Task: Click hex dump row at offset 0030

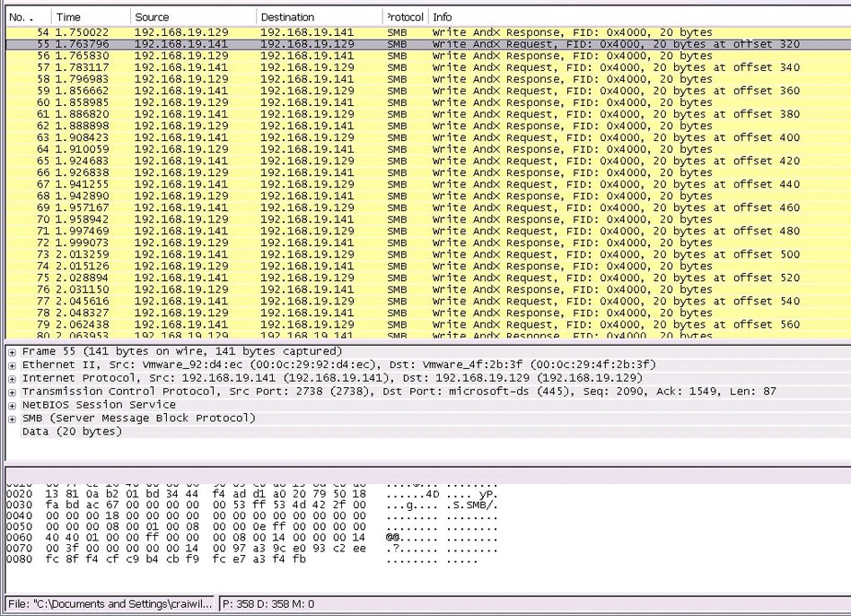Action: 252,506
